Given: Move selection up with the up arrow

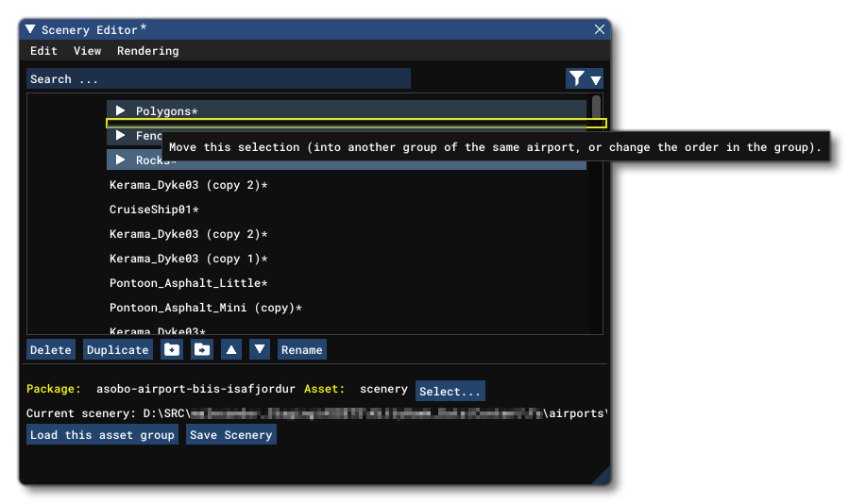Looking at the screenshot, I should click(x=231, y=350).
